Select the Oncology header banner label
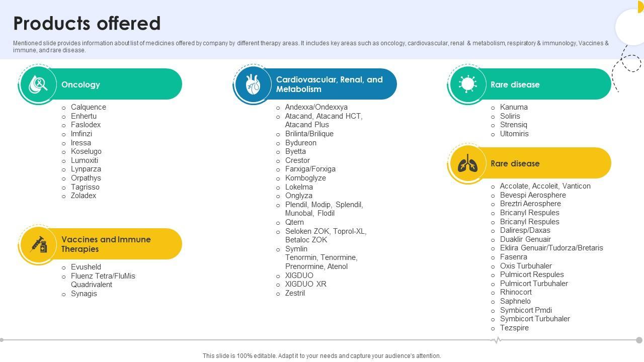Image resolution: width=644 pixels, height=362 pixels. coord(80,84)
